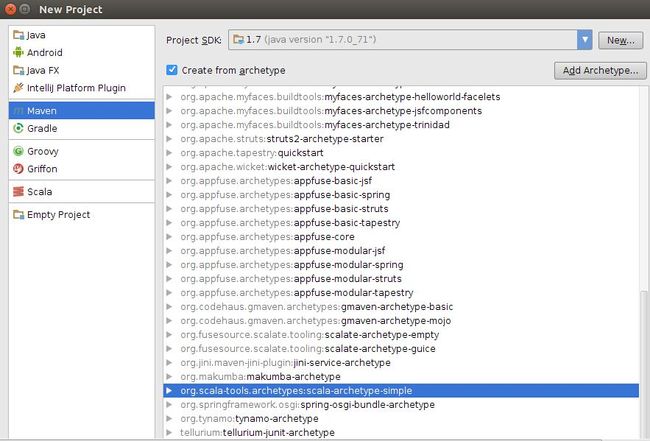Select appfuse-modular-spring archetype

(401, 264)
